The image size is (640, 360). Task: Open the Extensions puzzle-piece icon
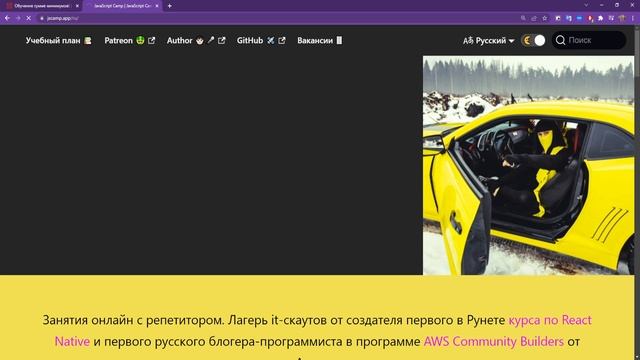click(600, 18)
